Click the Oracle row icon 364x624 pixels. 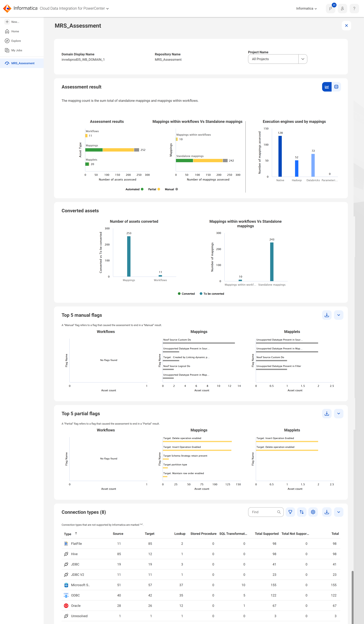(66, 606)
